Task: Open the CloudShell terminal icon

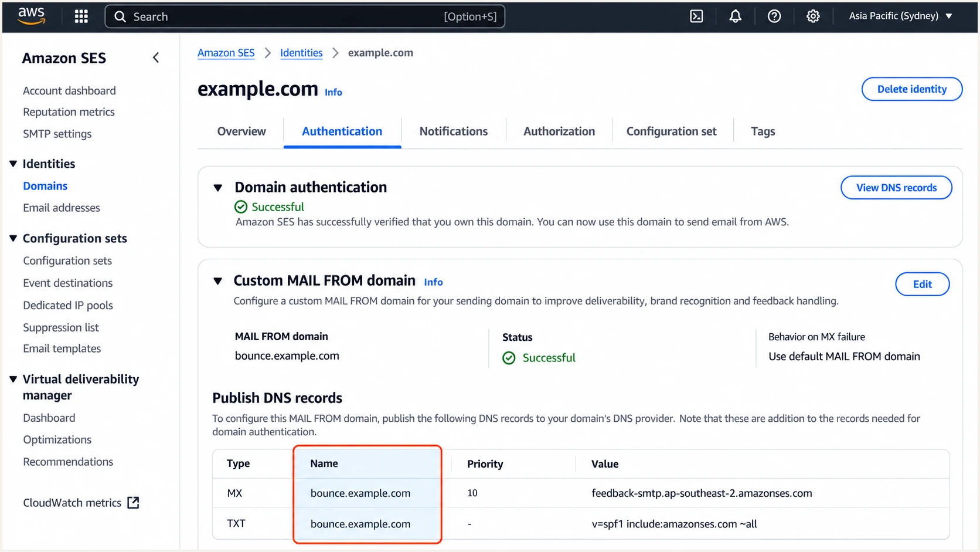Action: pyautogui.click(x=696, y=16)
